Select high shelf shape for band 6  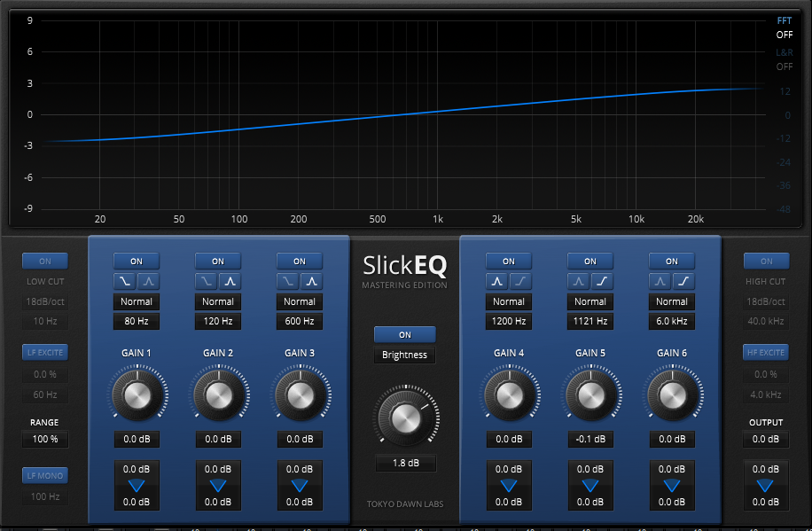(684, 281)
